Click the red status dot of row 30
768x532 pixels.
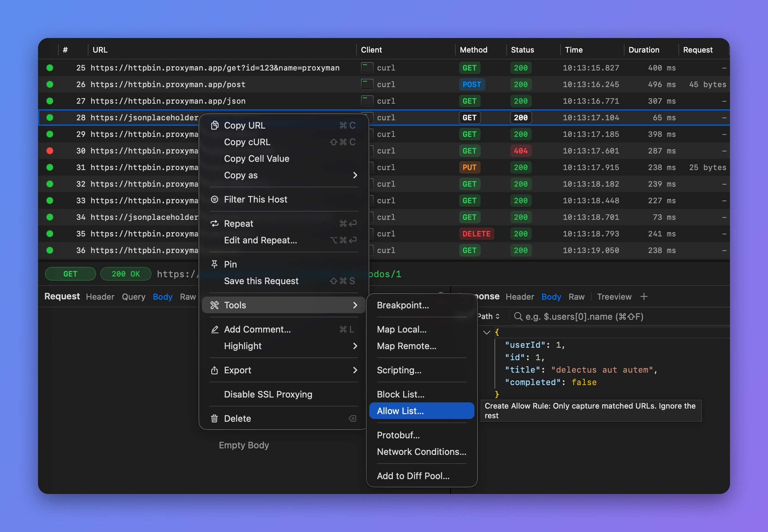50,151
